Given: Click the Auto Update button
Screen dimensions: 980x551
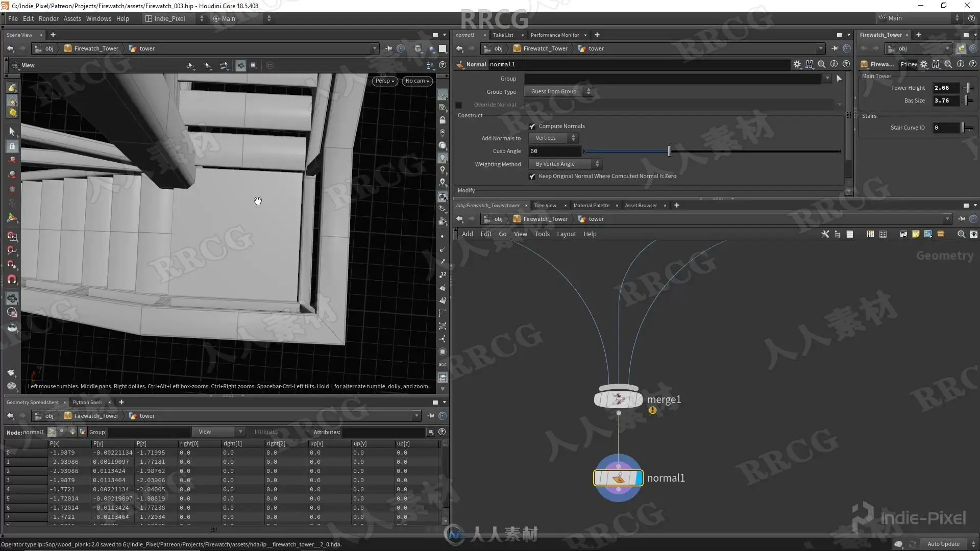Looking at the screenshot, I should tap(943, 544).
